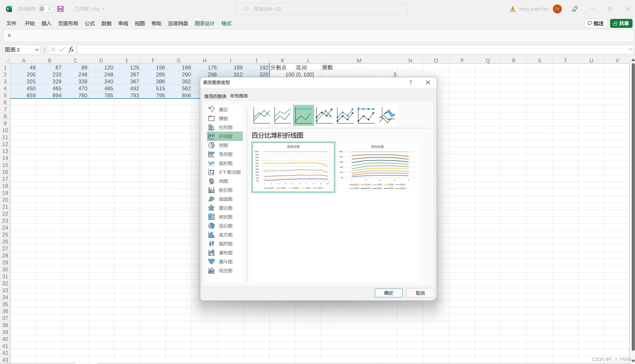Choose the 漏斗图 funnel chart category
Image resolution: width=635 pixels, height=364 pixels.
click(224, 262)
